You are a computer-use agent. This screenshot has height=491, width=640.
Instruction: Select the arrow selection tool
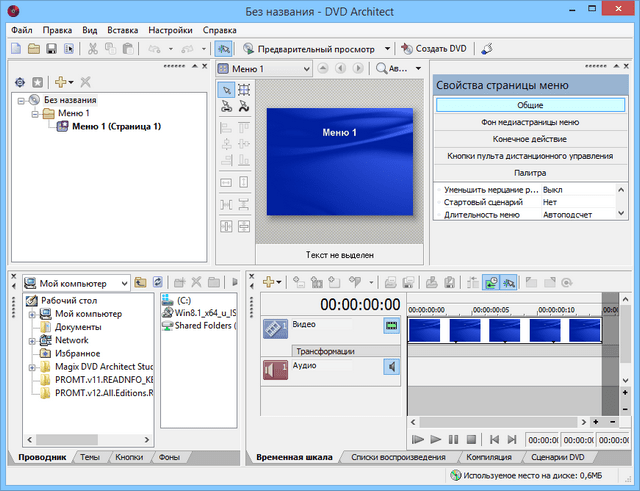(226, 90)
